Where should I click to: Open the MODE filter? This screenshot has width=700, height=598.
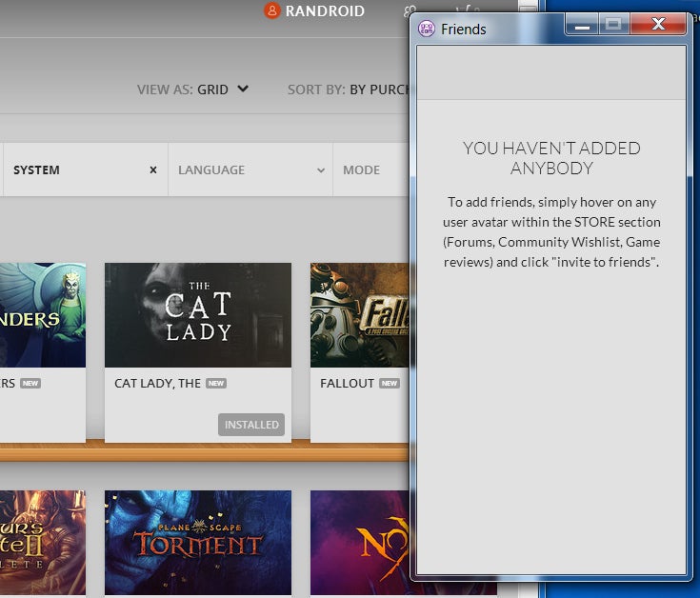pyautogui.click(x=371, y=169)
